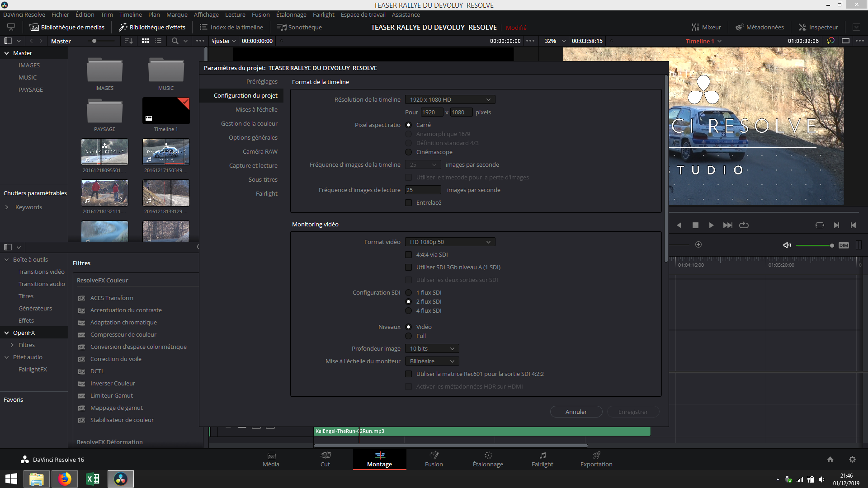Viewport: 868px width, 488px height.
Task: Open Mise à l'échelle du moniteur dropdown
Action: coord(432,361)
